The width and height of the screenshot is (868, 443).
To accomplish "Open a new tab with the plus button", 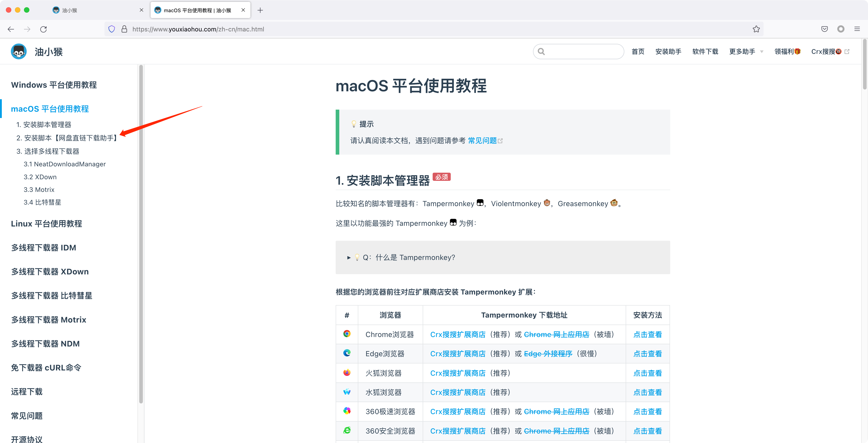I will pyautogui.click(x=260, y=10).
